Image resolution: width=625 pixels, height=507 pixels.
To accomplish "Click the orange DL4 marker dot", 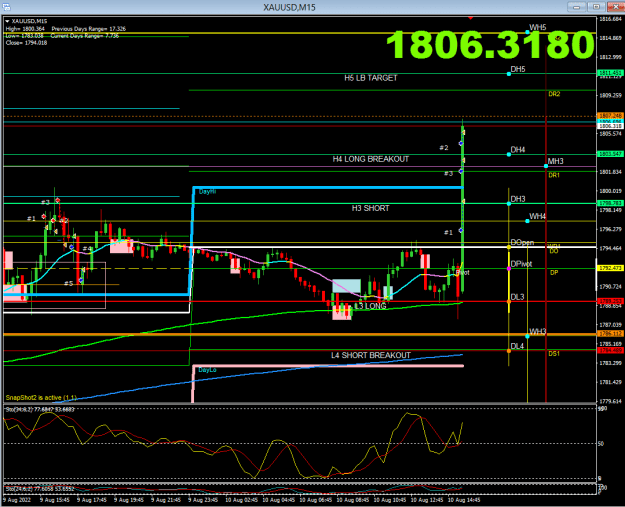I will (509, 351).
